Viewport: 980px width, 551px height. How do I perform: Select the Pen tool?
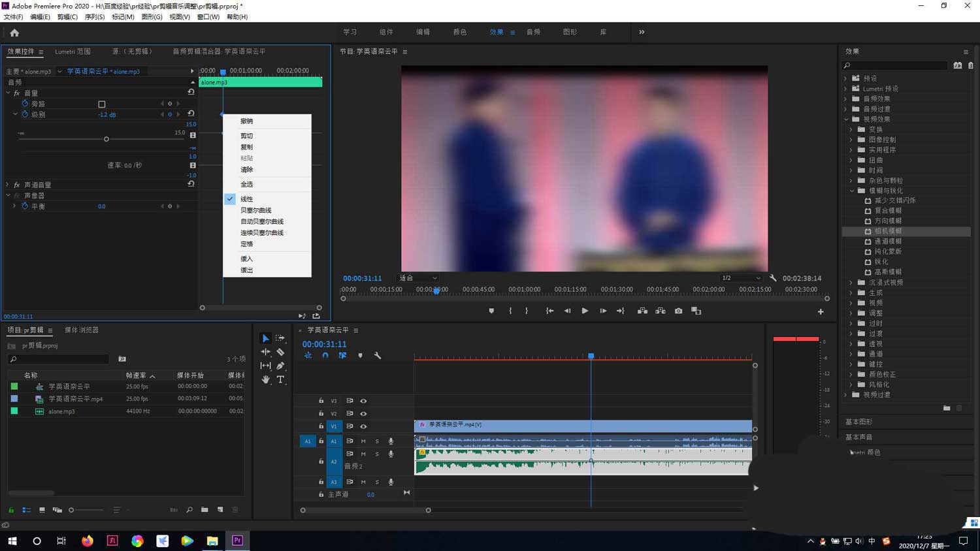280,366
